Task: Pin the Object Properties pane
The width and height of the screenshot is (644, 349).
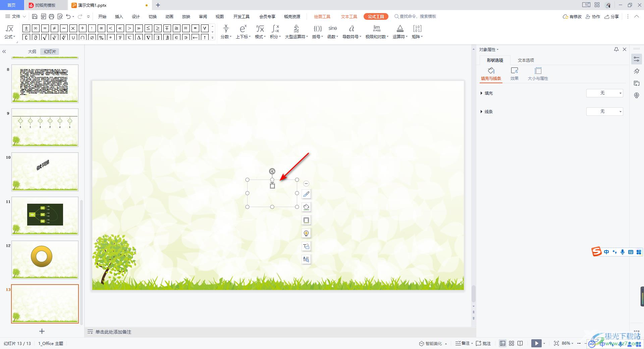Action: 616,49
